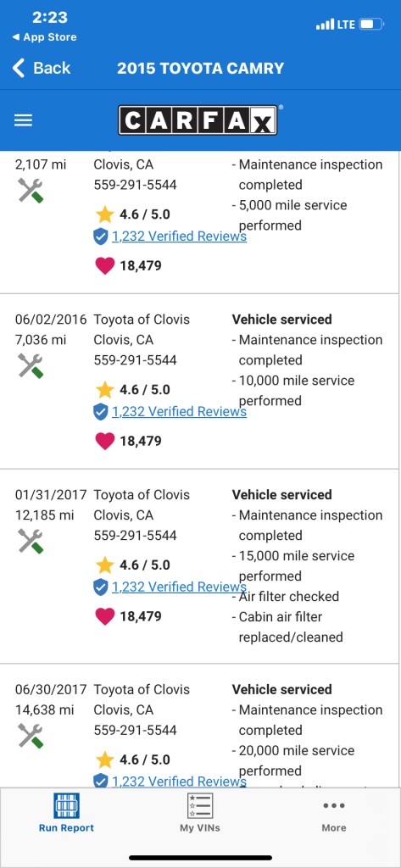The width and height of the screenshot is (401, 868).
Task: Open 1,232 Verified Reviews link in 06/02/2016 entry
Action: point(179,412)
